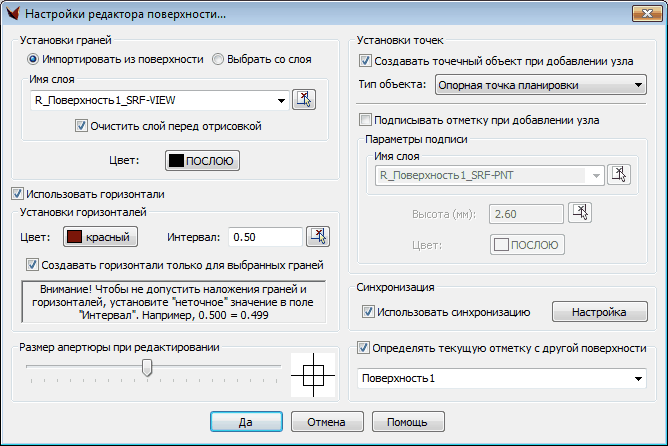Click the aperture size slider handle
This screenshot has width=668, height=446.
pos(147,368)
